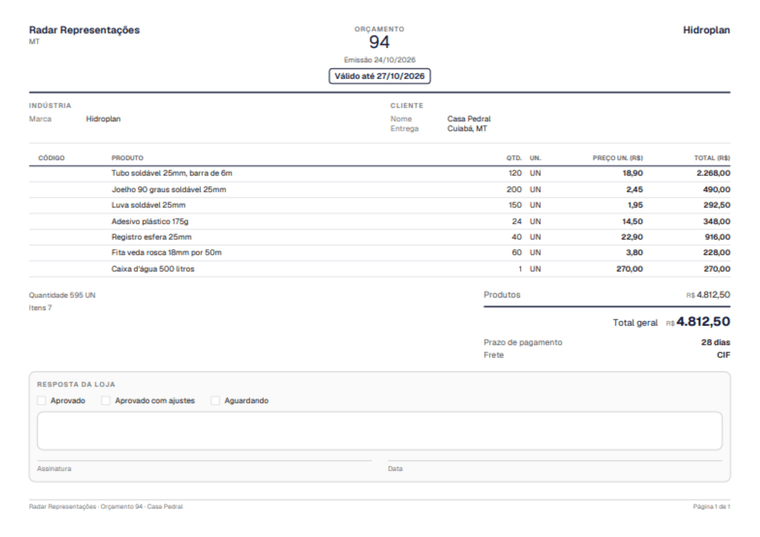This screenshot has width=760, height=537.
Task: Click the Prazo de pagamento label
Action: click(523, 342)
